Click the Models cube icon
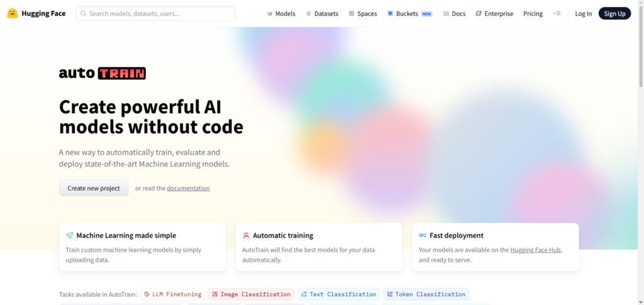The width and height of the screenshot is (644, 305). pos(269,14)
